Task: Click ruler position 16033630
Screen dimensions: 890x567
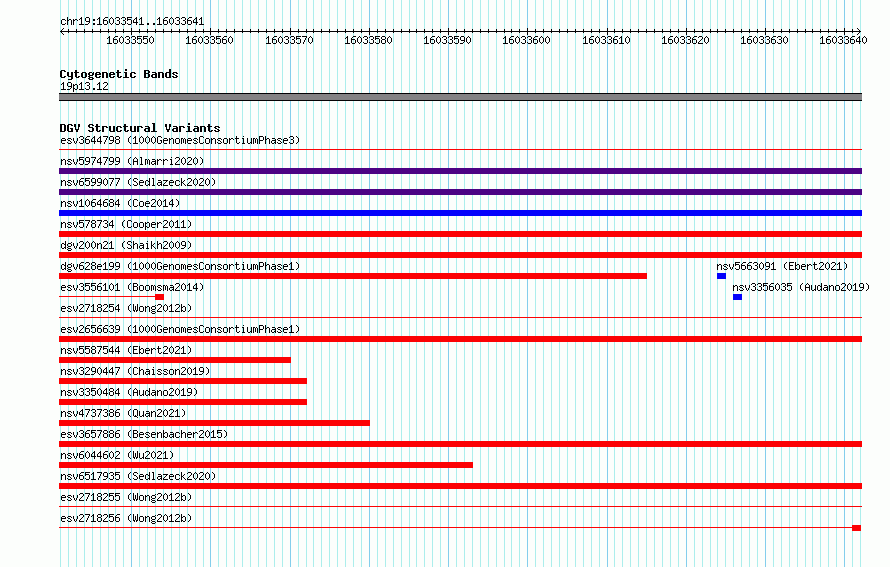Action: [764, 40]
